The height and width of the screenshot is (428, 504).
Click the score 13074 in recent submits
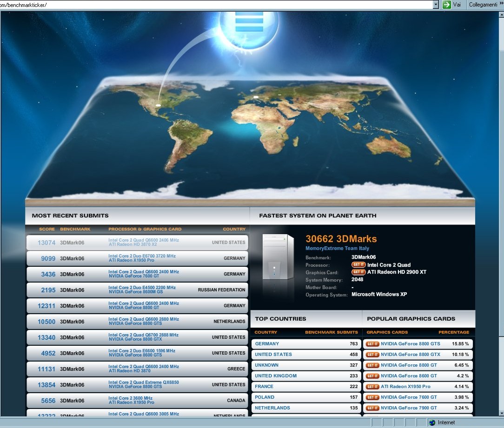(46, 243)
